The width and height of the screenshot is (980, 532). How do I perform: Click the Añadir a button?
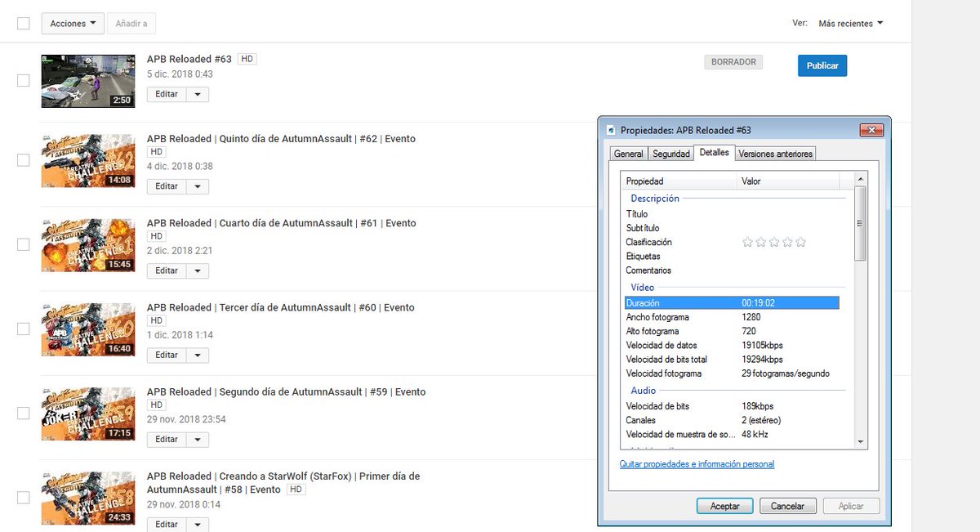click(131, 24)
